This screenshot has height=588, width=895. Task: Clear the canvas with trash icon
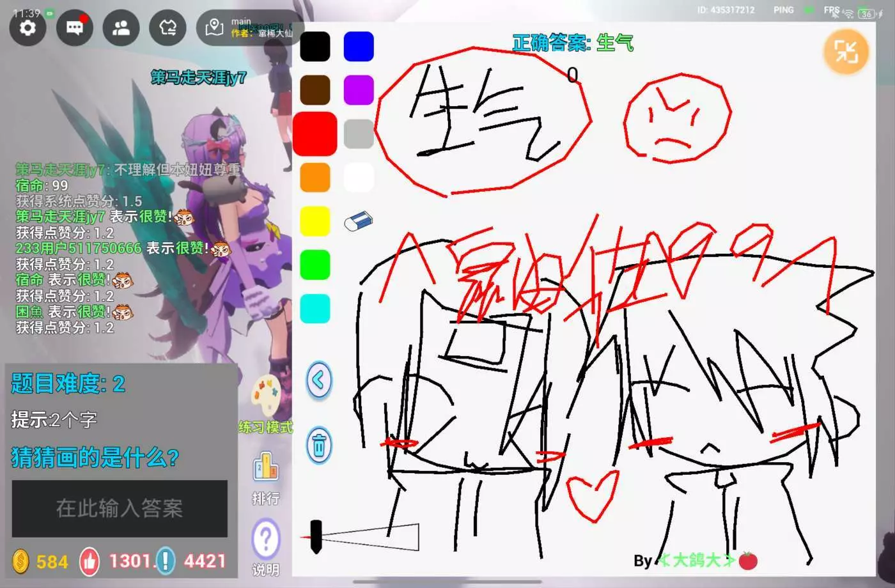pyautogui.click(x=319, y=445)
